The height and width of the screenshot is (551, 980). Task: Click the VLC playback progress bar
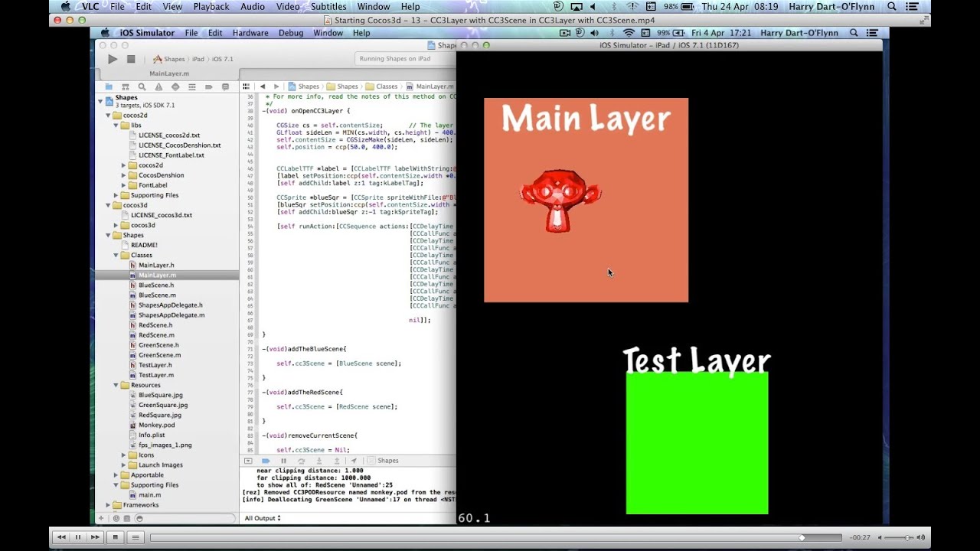pos(495,538)
